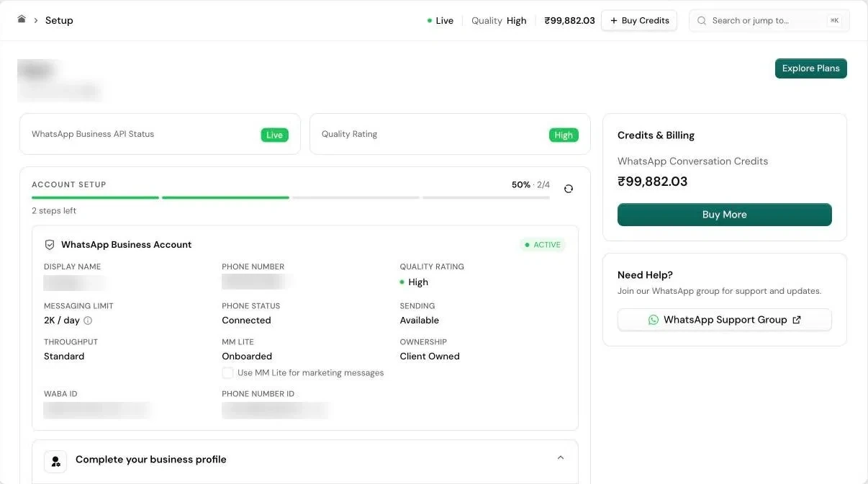868x484 pixels.
Task: Click the third account setup progress segment
Action: click(x=356, y=197)
